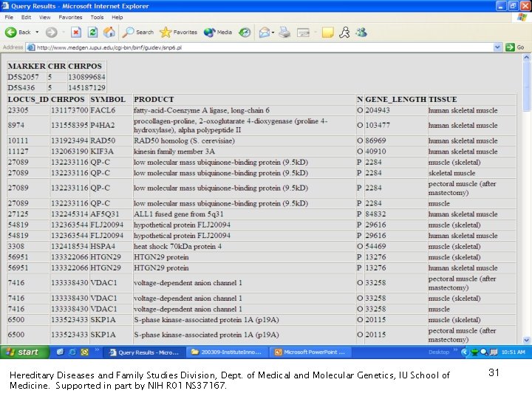Click the page scrollbar up arrow
Image resolution: width=532 pixels, height=399 pixels.
point(526,58)
